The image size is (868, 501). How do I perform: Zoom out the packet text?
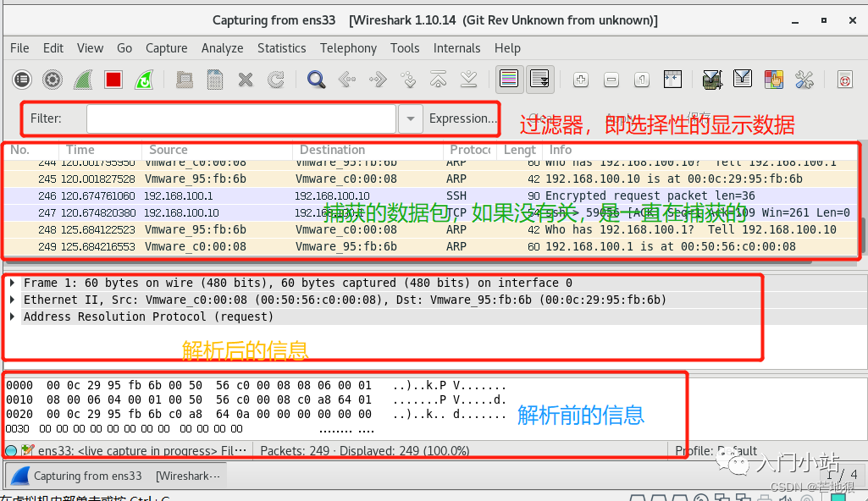(611, 80)
